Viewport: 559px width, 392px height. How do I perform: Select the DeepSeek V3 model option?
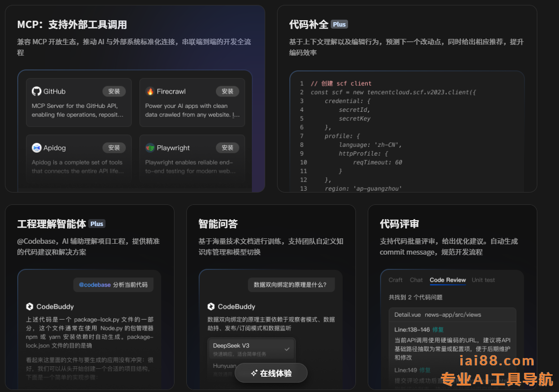coord(251,349)
